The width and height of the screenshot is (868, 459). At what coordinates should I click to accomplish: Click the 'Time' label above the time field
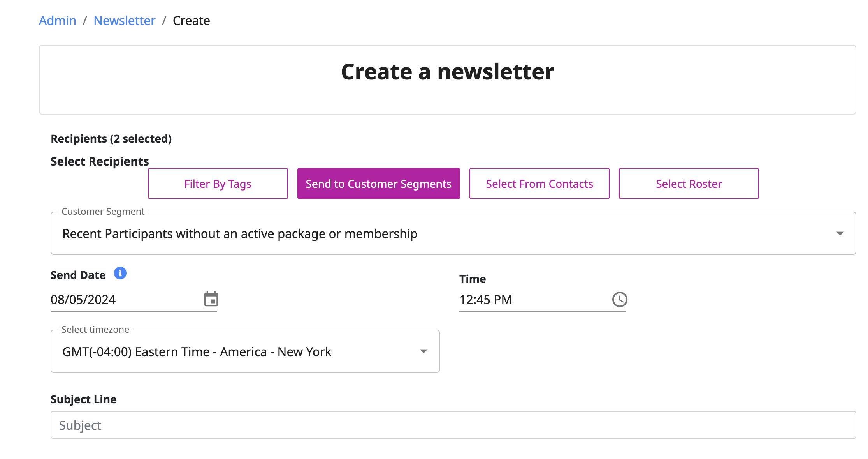(473, 279)
